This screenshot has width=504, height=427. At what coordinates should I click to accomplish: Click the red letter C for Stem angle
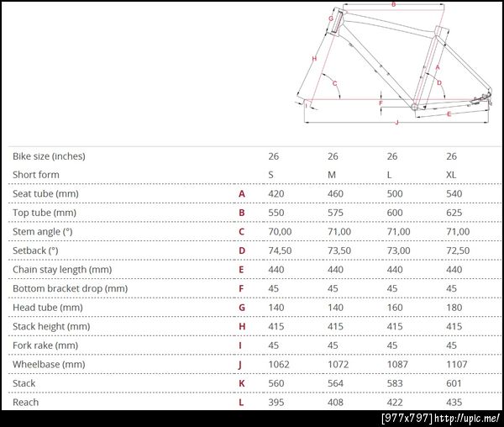coord(241,232)
